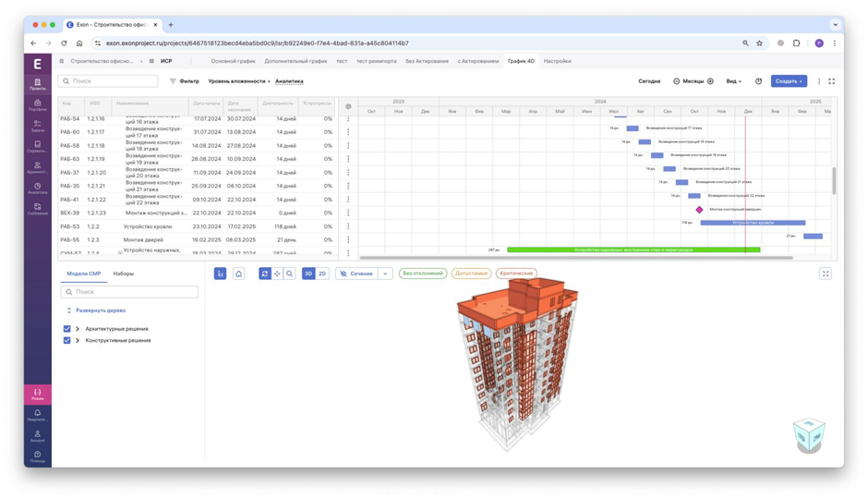Open the Analytics icon in left sidebar
This screenshot has width=868, height=499.
click(x=37, y=189)
